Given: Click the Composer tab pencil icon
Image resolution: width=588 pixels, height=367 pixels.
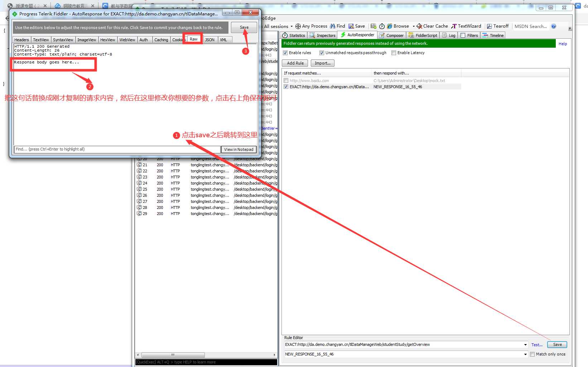Looking at the screenshot, I should [382, 35].
